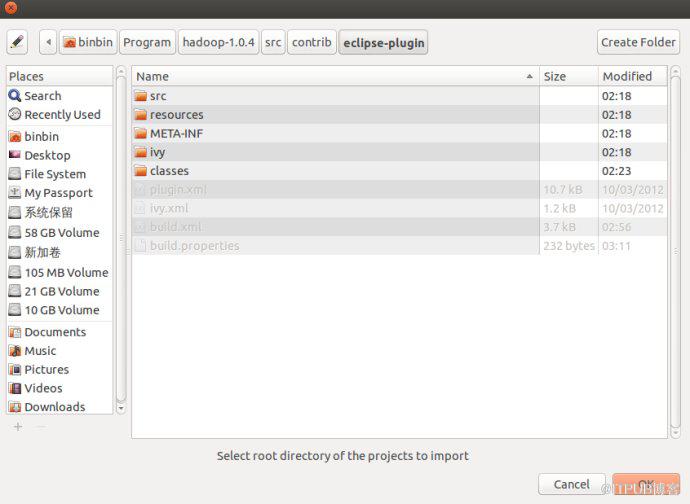Open the 21 GB Volume
690x504 pixels.
coord(60,291)
